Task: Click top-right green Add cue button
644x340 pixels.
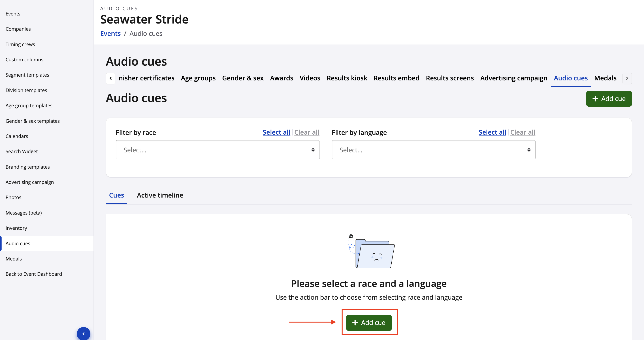Action: point(608,99)
